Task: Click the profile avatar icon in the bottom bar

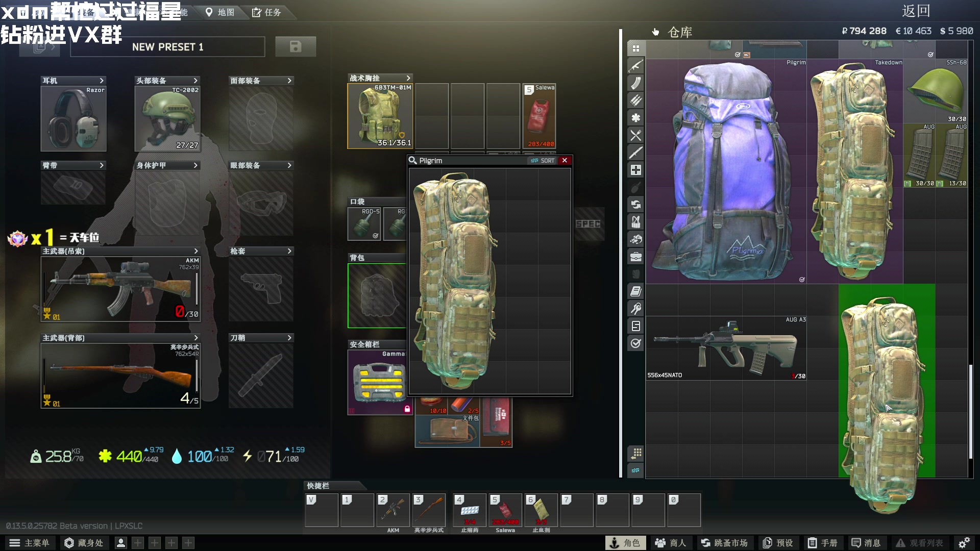Action: (121, 543)
